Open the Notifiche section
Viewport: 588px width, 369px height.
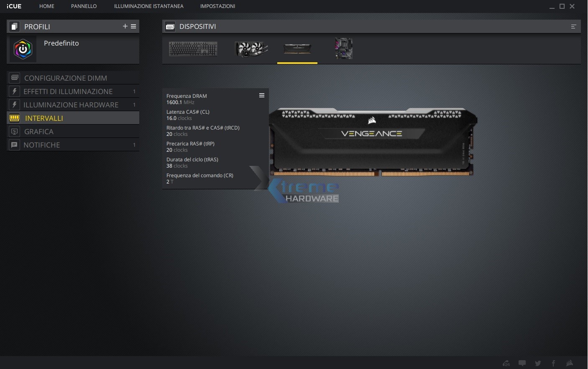click(x=42, y=145)
